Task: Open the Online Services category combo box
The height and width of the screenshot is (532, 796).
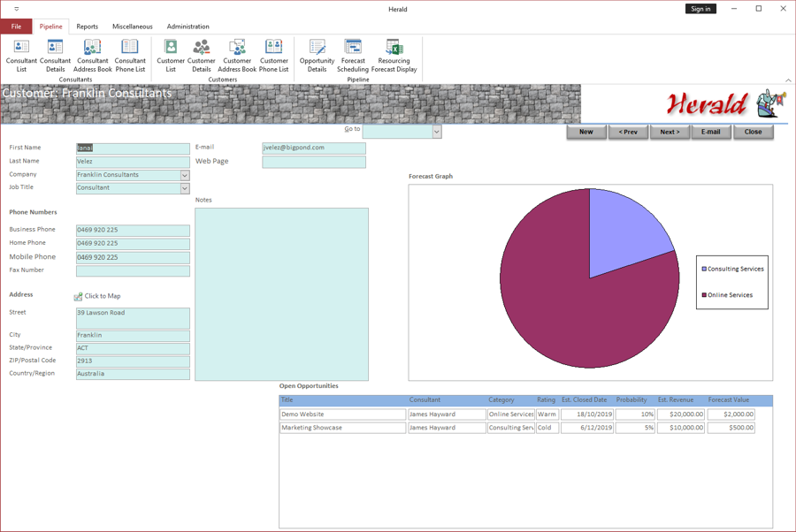Action: [510, 414]
